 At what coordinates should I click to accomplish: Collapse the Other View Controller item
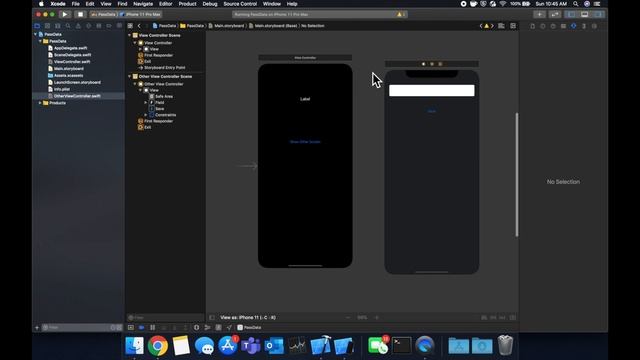point(135,84)
